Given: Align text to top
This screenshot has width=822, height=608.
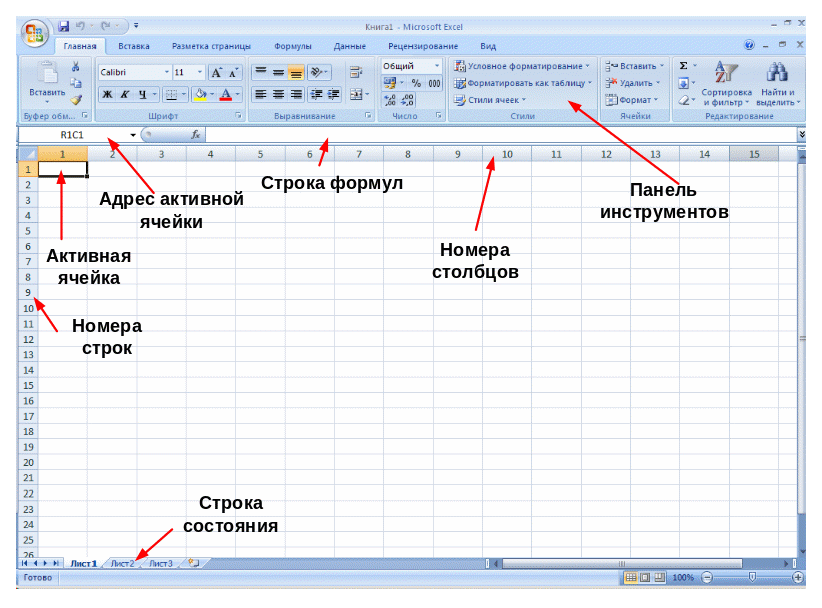Looking at the screenshot, I should (261, 72).
